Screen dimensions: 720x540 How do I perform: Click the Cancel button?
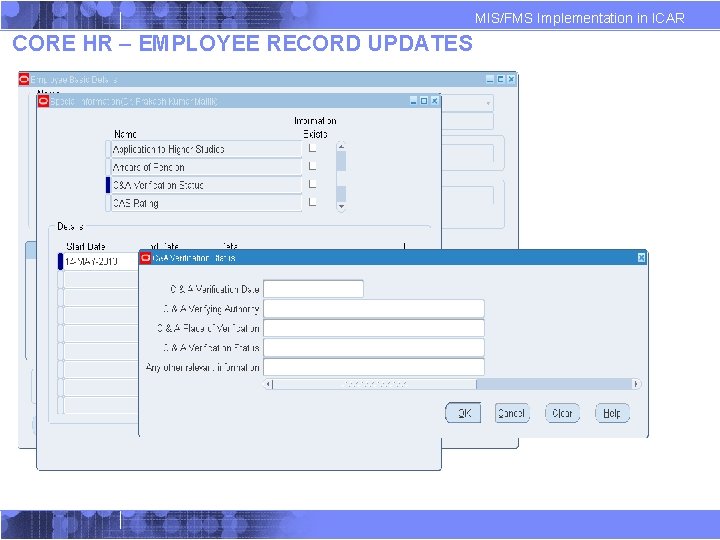click(x=512, y=413)
